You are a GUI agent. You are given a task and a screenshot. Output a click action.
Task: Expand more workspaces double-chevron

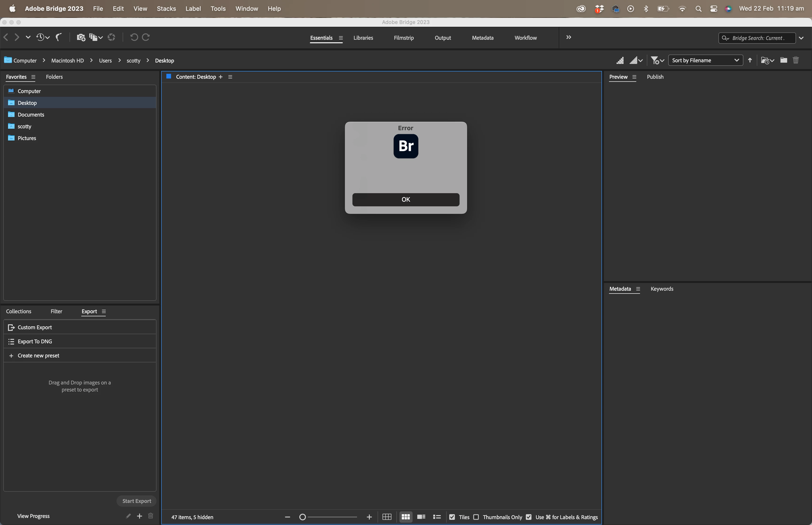click(x=568, y=37)
